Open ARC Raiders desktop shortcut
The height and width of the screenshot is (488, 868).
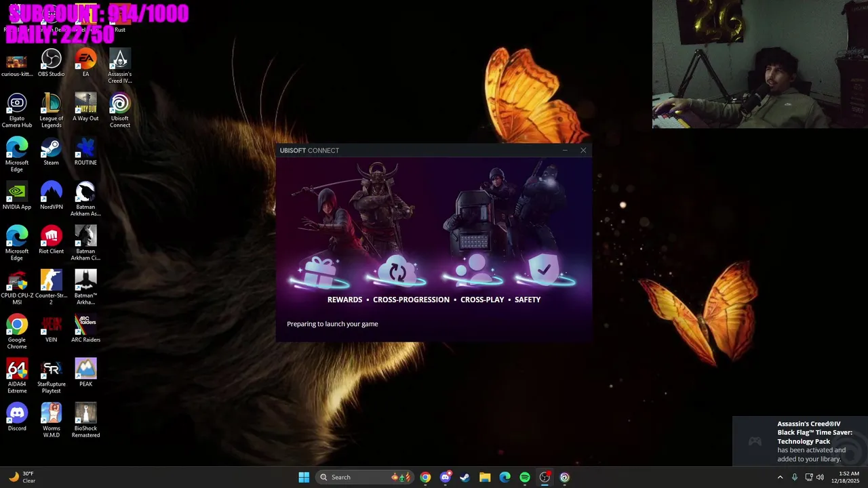point(85,329)
